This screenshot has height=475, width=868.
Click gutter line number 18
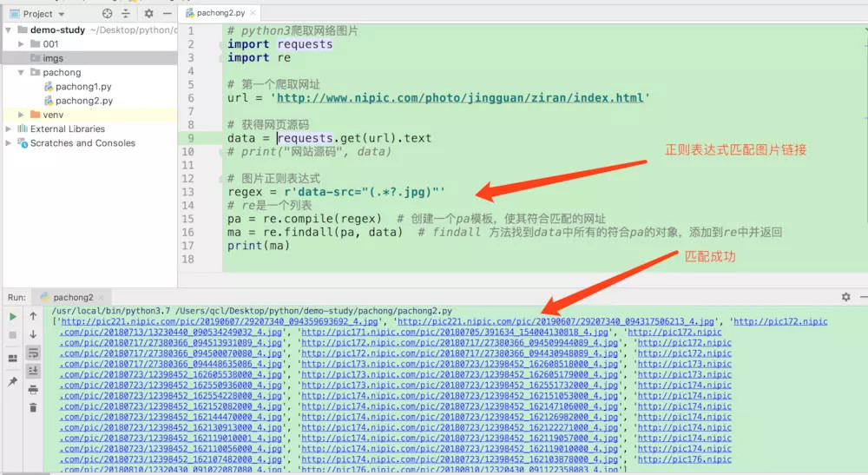click(x=188, y=259)
